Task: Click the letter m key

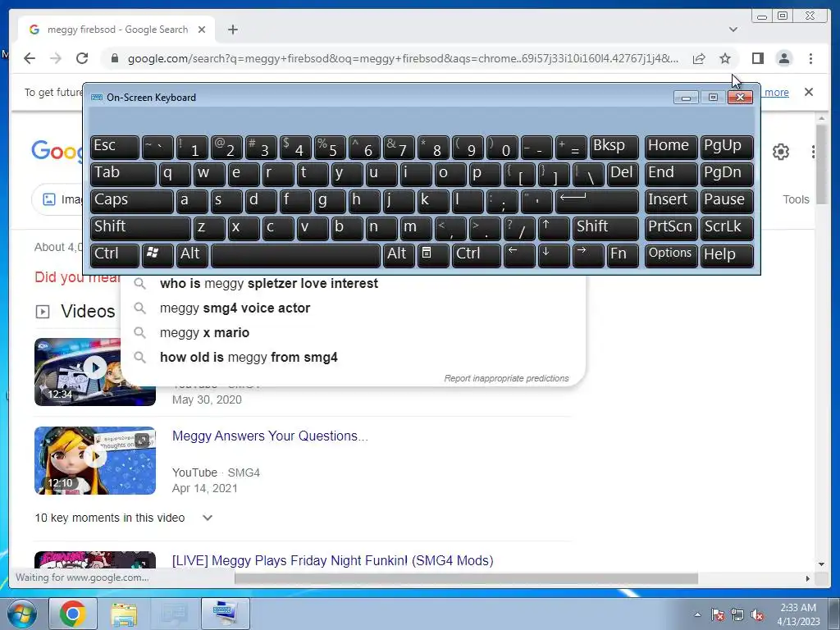Action: coord(416,228)
